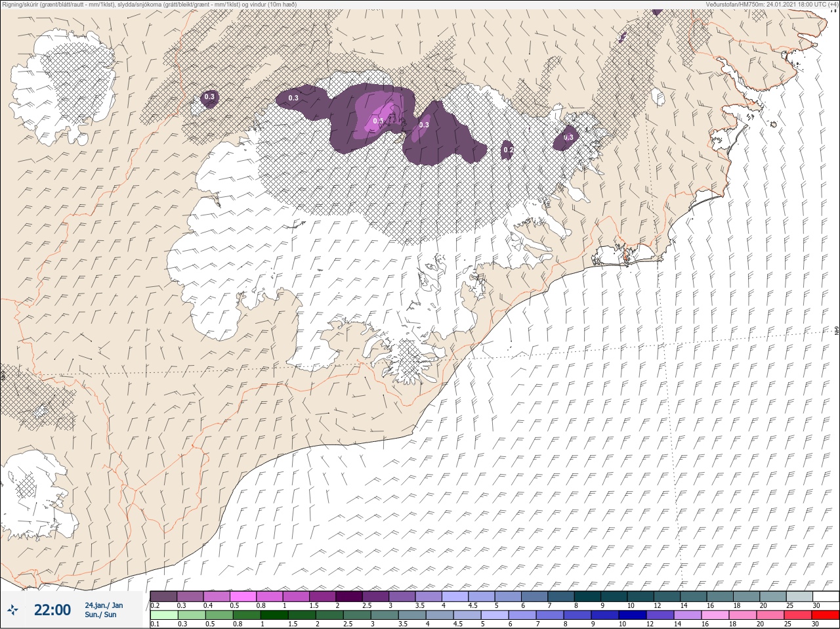840x629 pixels.
Task: Select the white swatch after 30, upper legend
Action: tap(826, 596)
